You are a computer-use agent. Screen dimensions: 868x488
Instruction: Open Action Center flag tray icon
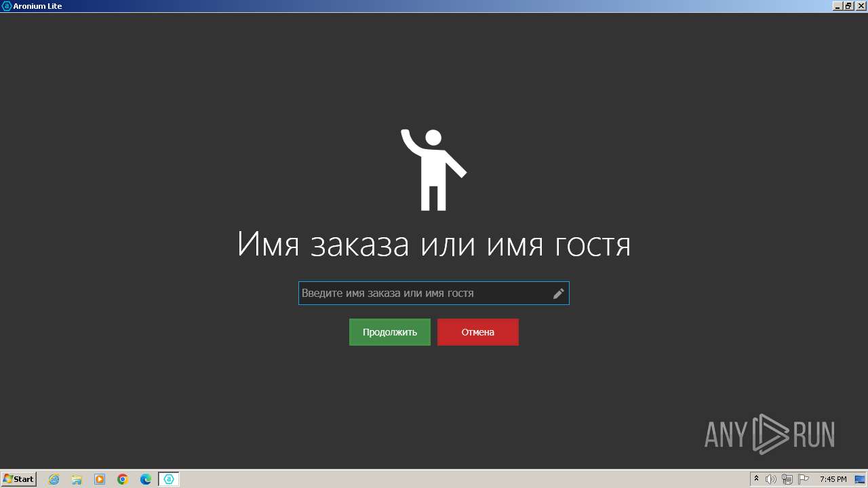(804, 479)
